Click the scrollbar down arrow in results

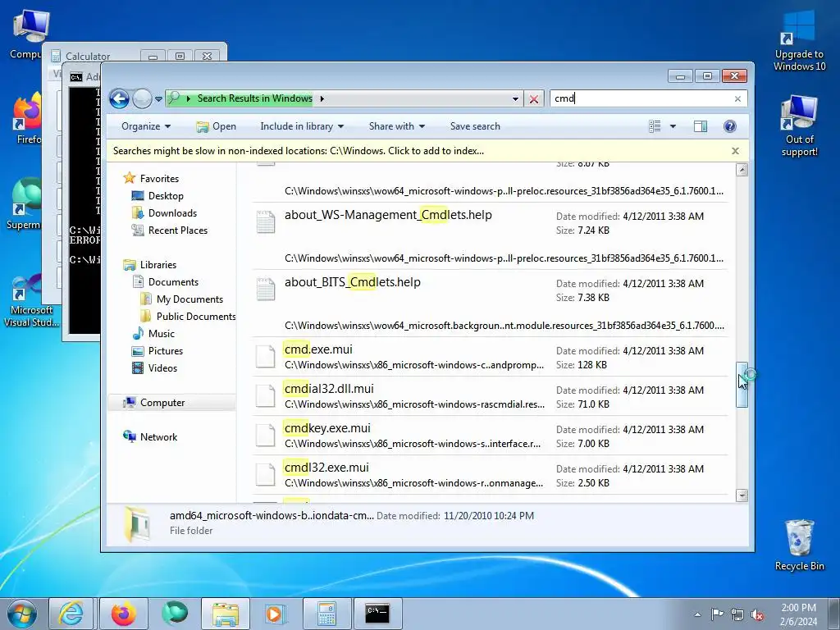tap(742, 495)
